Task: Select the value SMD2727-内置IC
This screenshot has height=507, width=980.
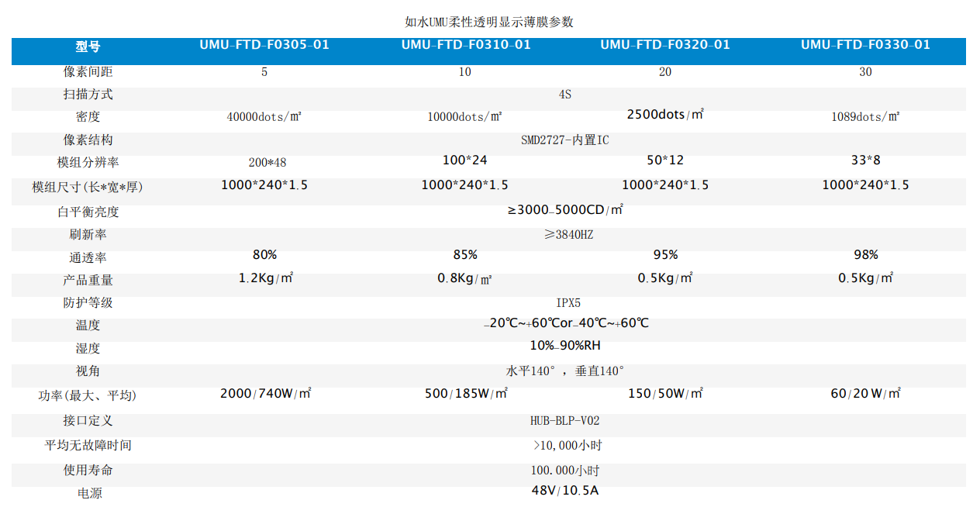Action: tap(565, 140)
